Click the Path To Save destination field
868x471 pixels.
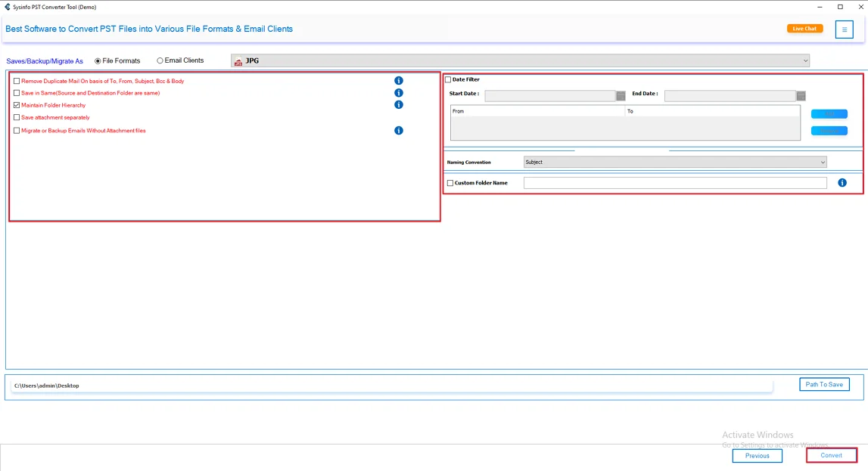(824, 384)
